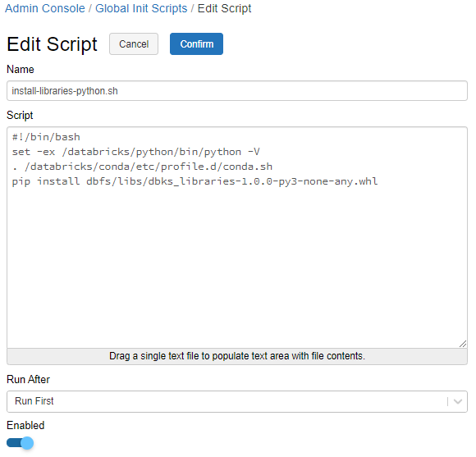Toggle the Enabled switch off
This screenshot has width=476, height=457.
coord(20,443)
